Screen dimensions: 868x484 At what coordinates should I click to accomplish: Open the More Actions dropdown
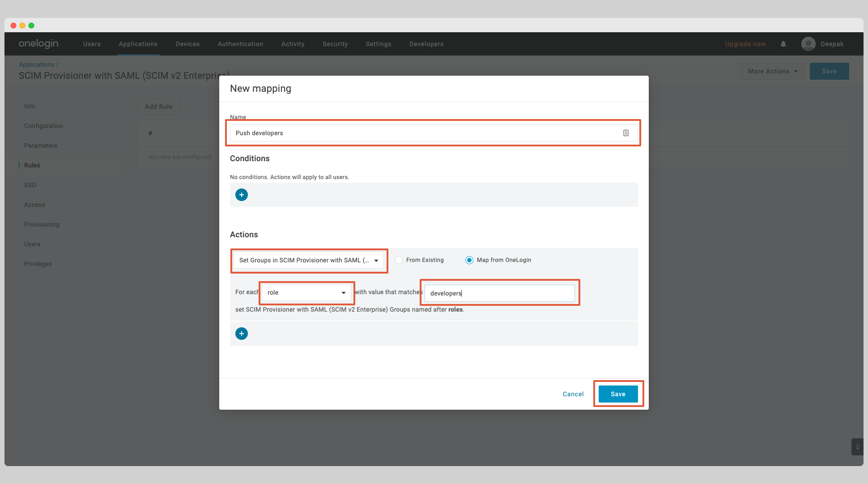tap(772, 71)
